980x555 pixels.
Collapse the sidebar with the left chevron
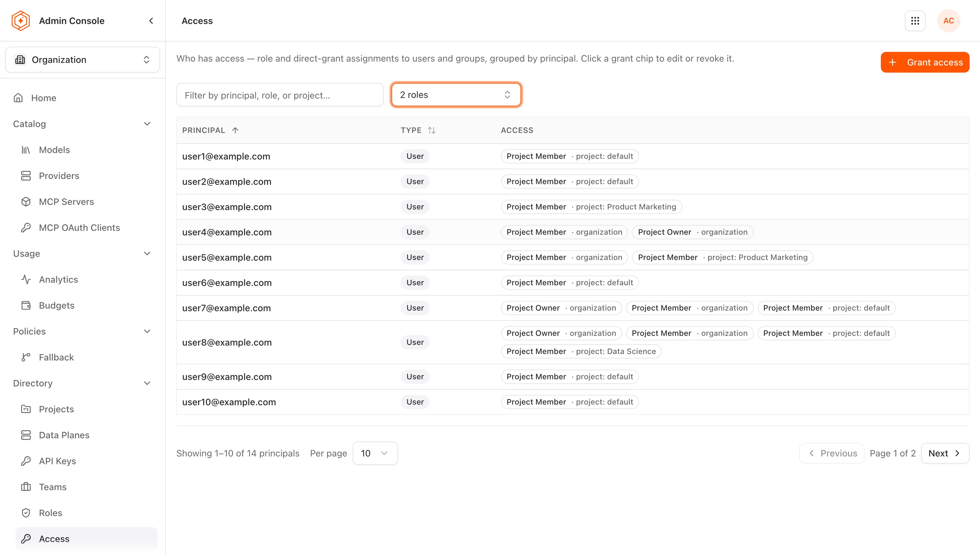151,20
